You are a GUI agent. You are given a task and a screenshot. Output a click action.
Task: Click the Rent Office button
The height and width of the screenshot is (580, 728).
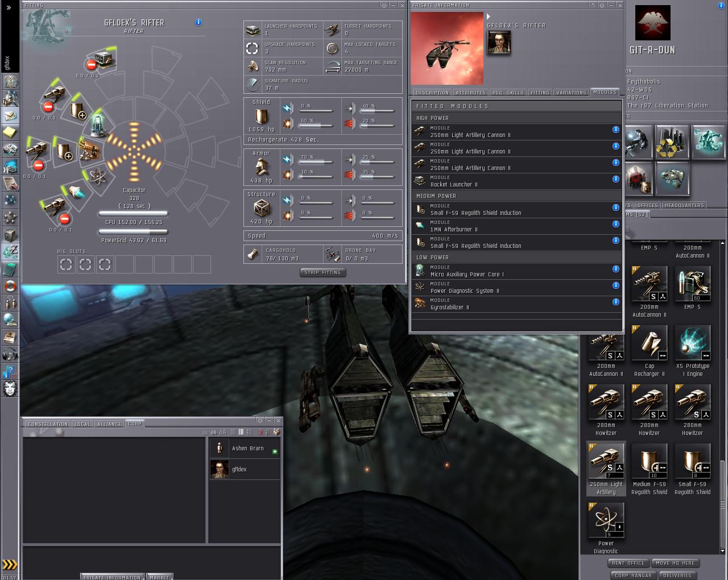[628, 563]
